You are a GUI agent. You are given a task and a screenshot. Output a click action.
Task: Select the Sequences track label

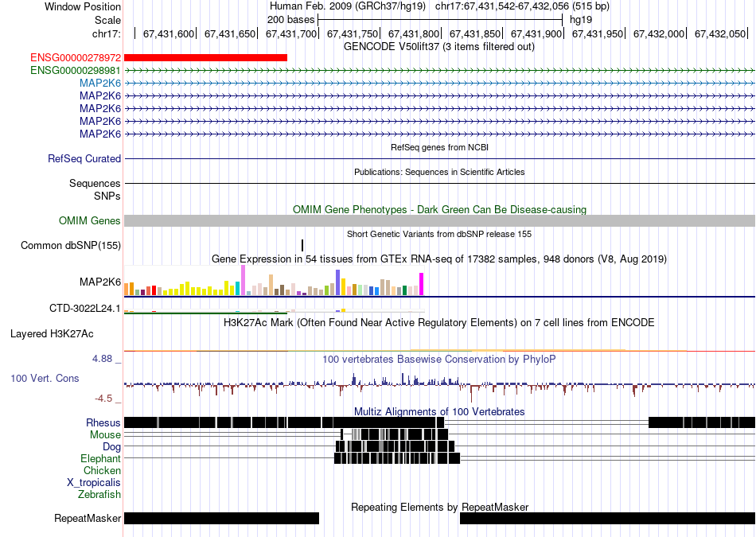click(95, 183)
